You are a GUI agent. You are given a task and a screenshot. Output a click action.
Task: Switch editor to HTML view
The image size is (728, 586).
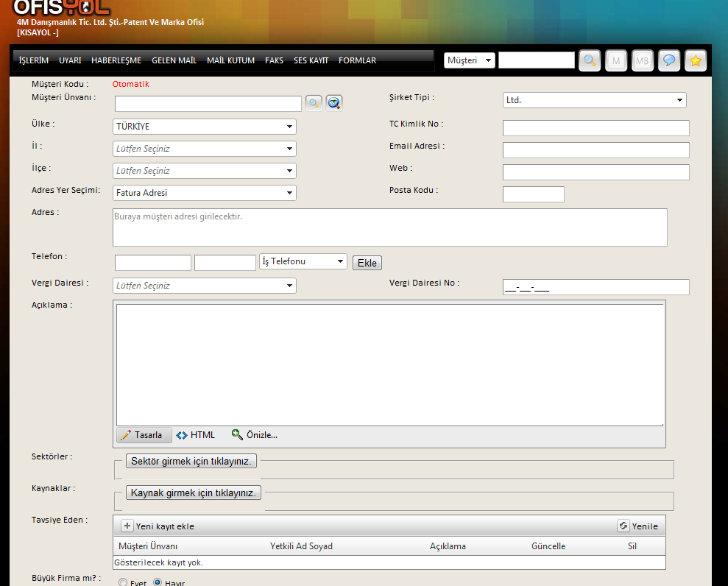[x=196, y=435]
